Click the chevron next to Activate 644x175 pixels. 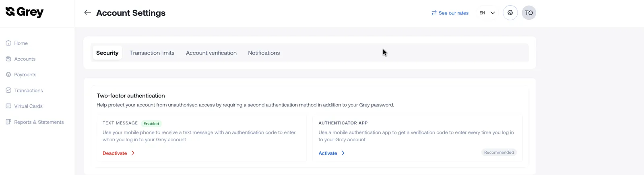point(343,153)
